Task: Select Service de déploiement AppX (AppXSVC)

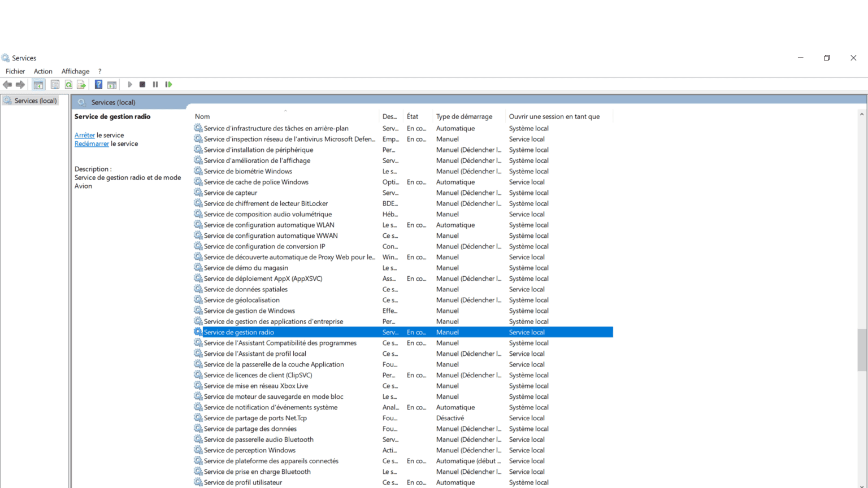Action: click(x=263, y=278)
